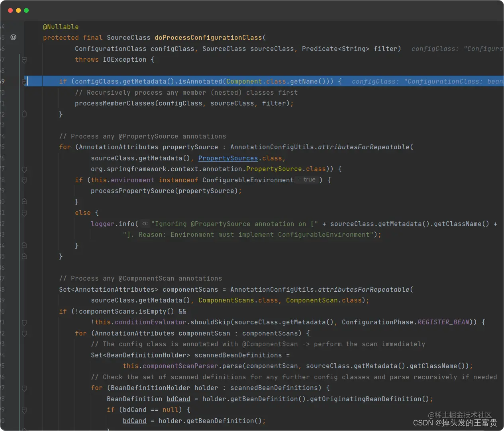Viewport: 504px width, 431px height.
Task: Click the logger.info call
Action: 113,224
